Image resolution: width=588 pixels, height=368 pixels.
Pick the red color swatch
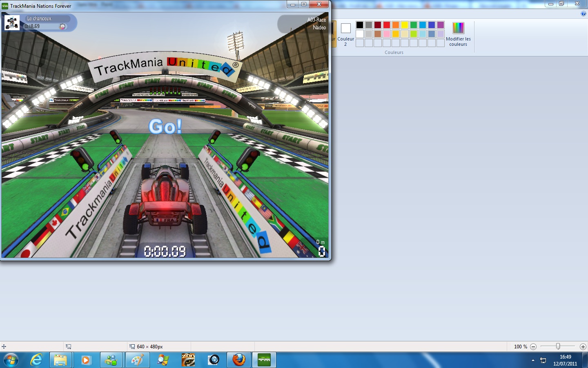[x=387, y=25]
